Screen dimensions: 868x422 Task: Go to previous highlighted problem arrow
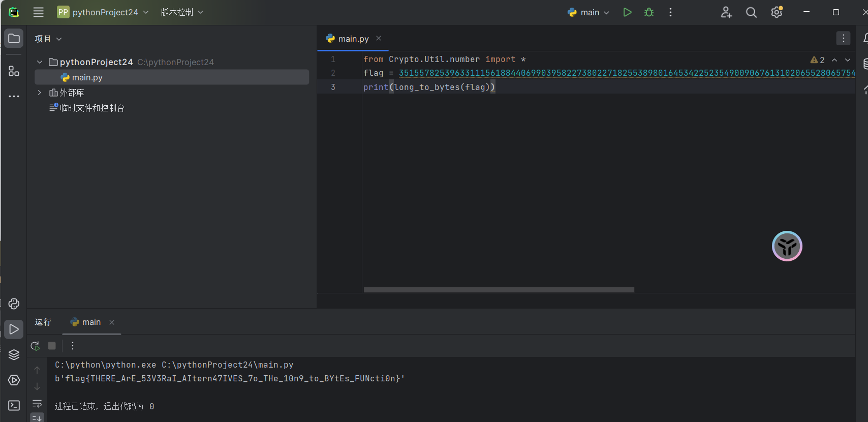tap(834, 60)
